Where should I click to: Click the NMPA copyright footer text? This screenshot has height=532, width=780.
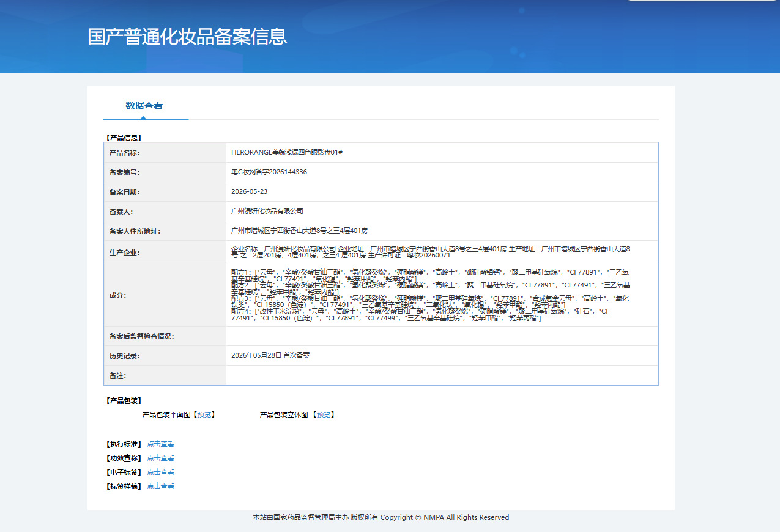381,517
